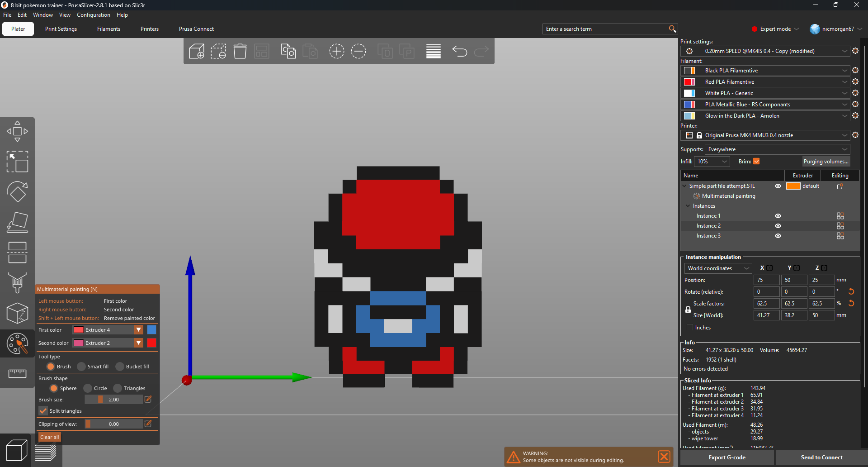Click Clear all painting button
Screen dimensions: 868x467
click(x=50, y=437)
